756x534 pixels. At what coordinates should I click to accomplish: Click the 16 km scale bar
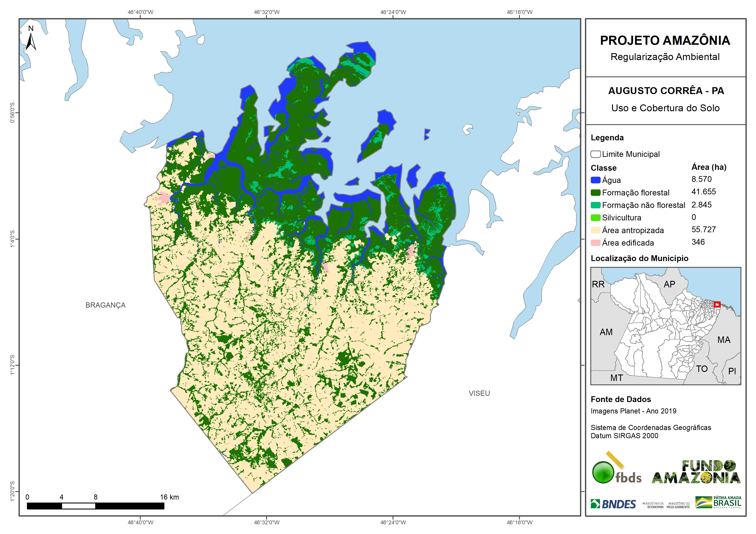pos(95,506)
